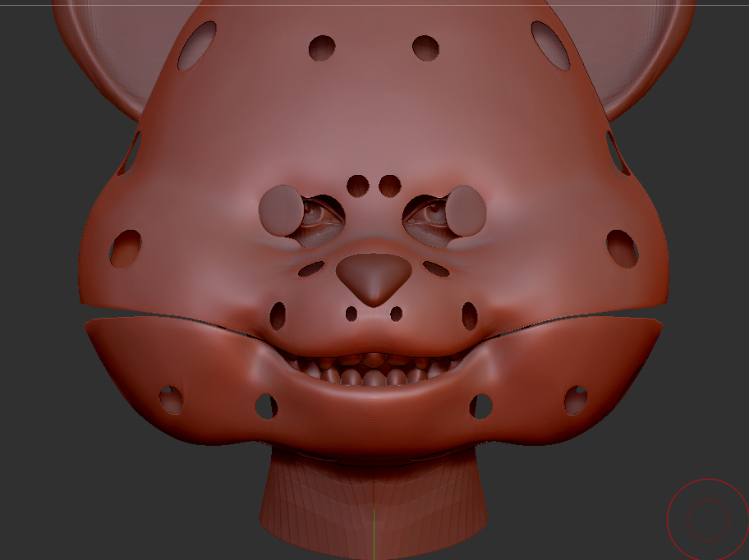
Task: Click the upper-left oval hole on forehead
Action: [x=197, y=44]
